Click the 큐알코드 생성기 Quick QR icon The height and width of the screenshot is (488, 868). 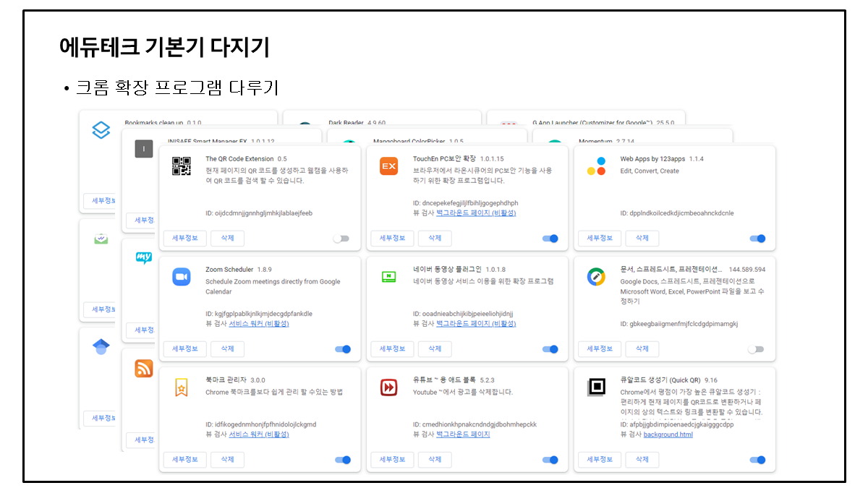pyautogui.click(x=596, y=388)
